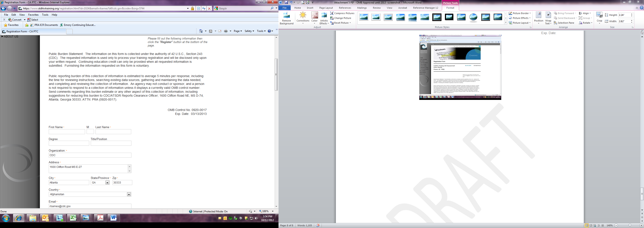Viewport: 644px width, 228px height.
Task: Click the Change Picture button
Action: click(x=340, y=18)
